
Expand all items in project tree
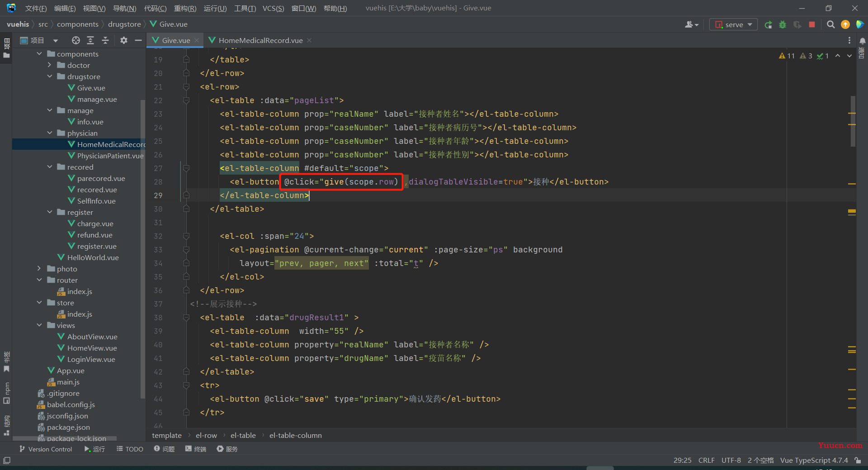90,40
